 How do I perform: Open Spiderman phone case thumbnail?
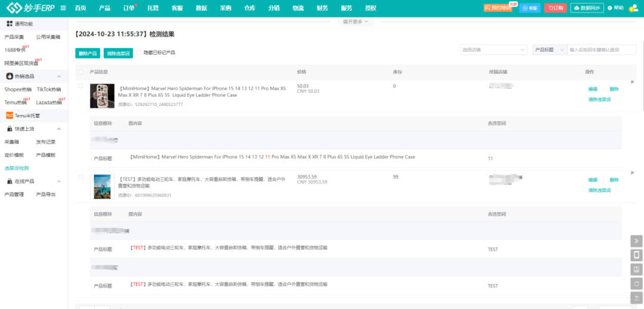pos(102,95)
